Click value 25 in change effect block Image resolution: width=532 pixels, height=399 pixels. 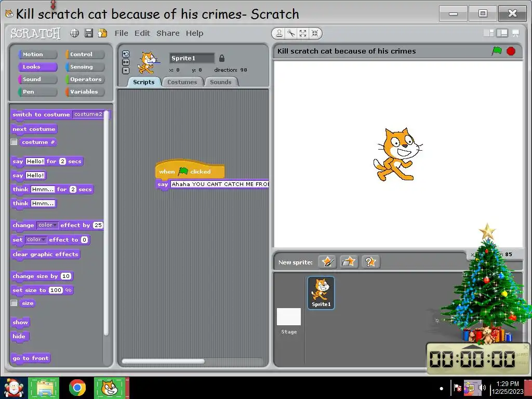tap(98, 225)
